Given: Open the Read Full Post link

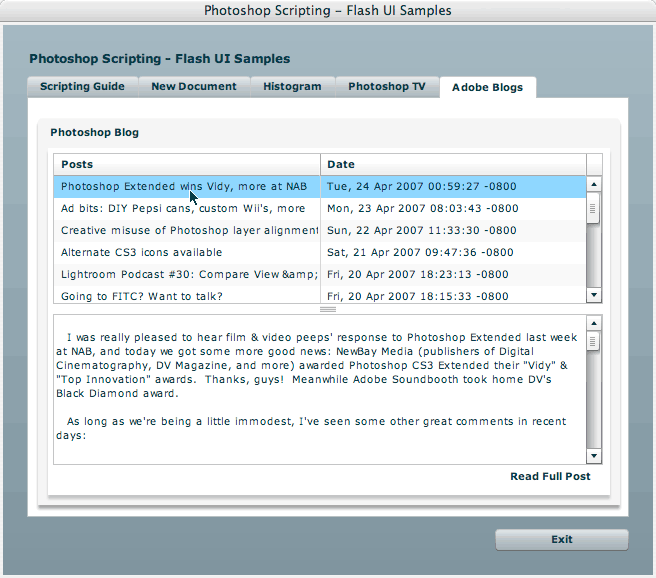Looking at the screenshot, I should (550, 476).
